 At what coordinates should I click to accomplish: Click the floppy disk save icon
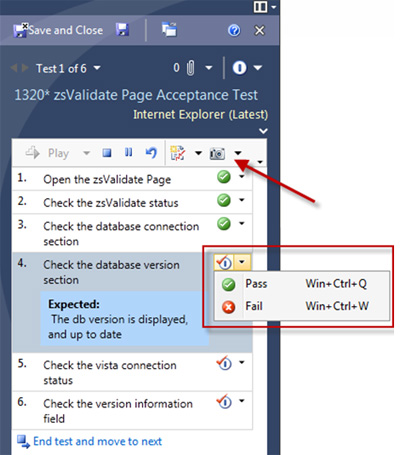pos(122,30)
